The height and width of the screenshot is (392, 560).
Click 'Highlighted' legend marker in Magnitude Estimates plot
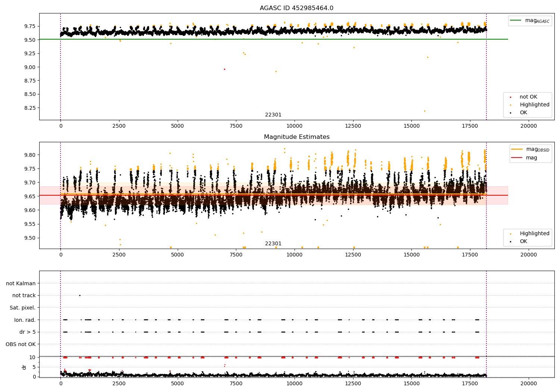510,234
